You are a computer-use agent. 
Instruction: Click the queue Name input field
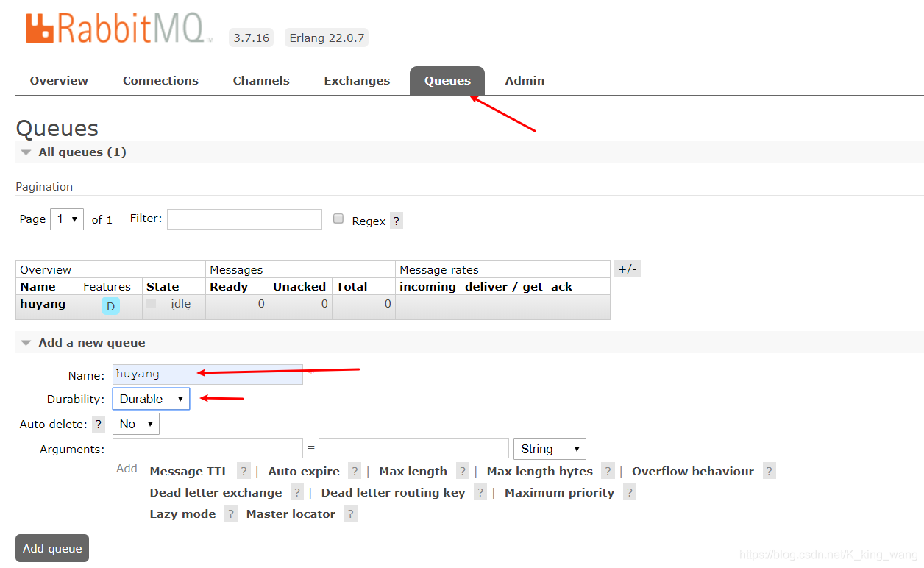coord(207,374)
